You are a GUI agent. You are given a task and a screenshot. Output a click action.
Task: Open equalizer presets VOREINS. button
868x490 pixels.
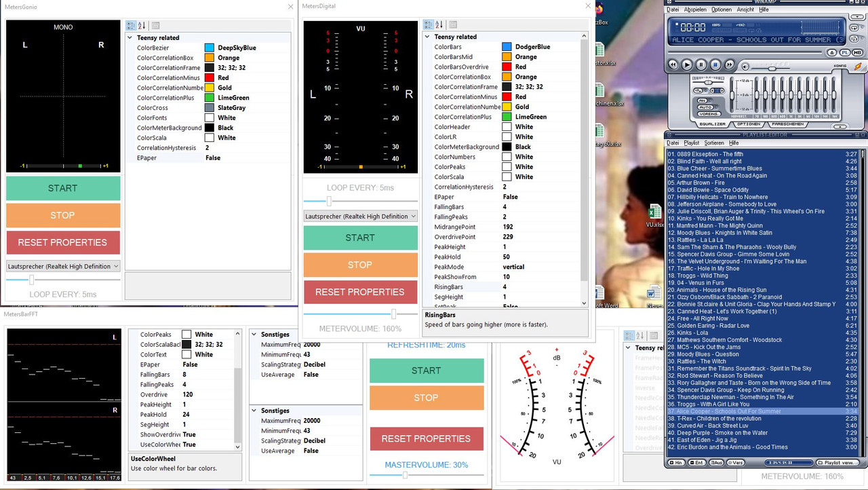click(709, 114)
